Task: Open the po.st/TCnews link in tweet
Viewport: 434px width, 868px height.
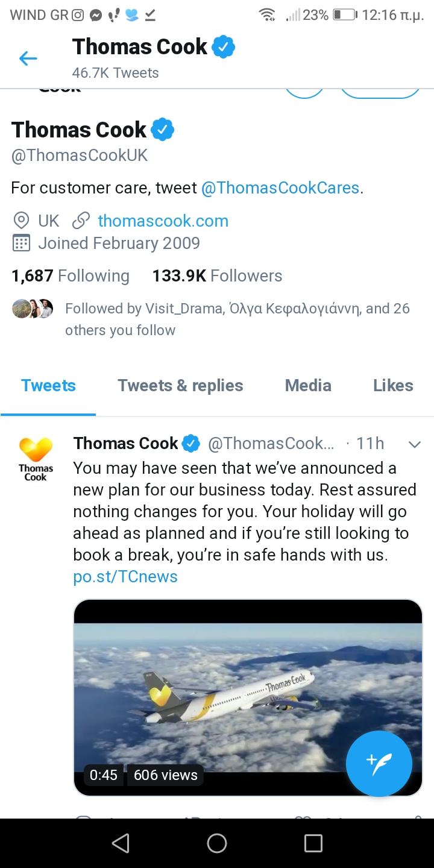Action: [x=125, y=577]
